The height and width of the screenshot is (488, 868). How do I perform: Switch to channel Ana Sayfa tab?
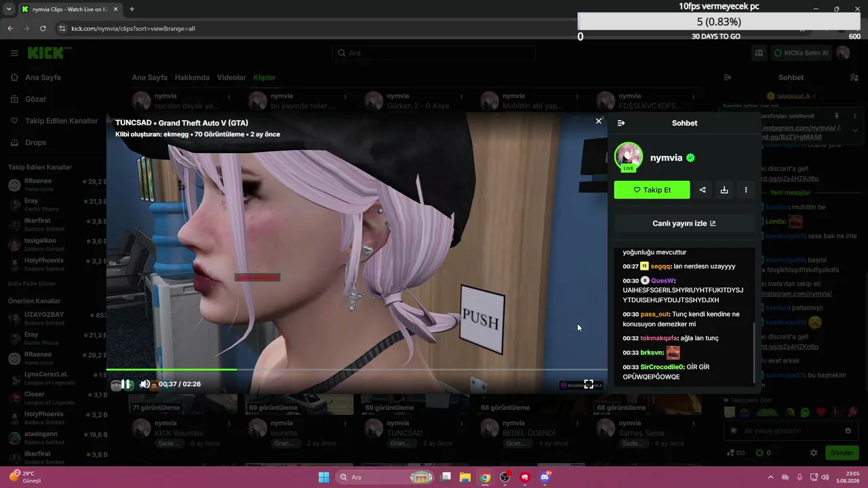(149, 77)
